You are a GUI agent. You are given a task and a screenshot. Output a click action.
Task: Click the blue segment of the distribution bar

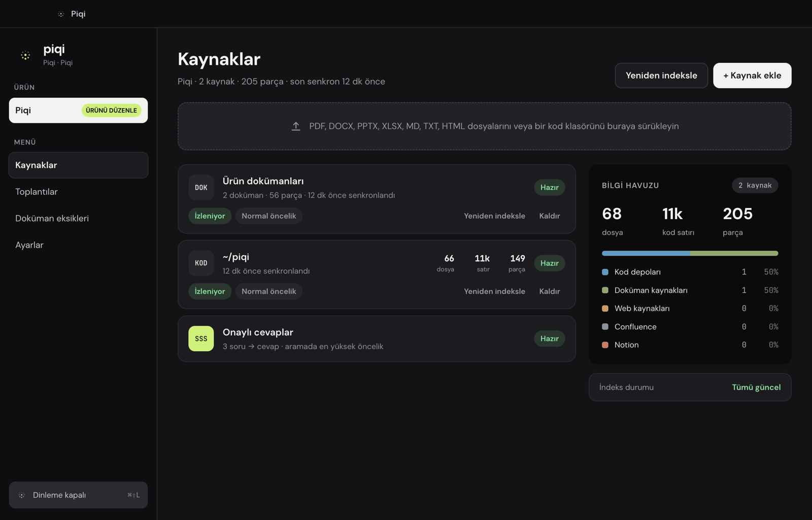646,253
